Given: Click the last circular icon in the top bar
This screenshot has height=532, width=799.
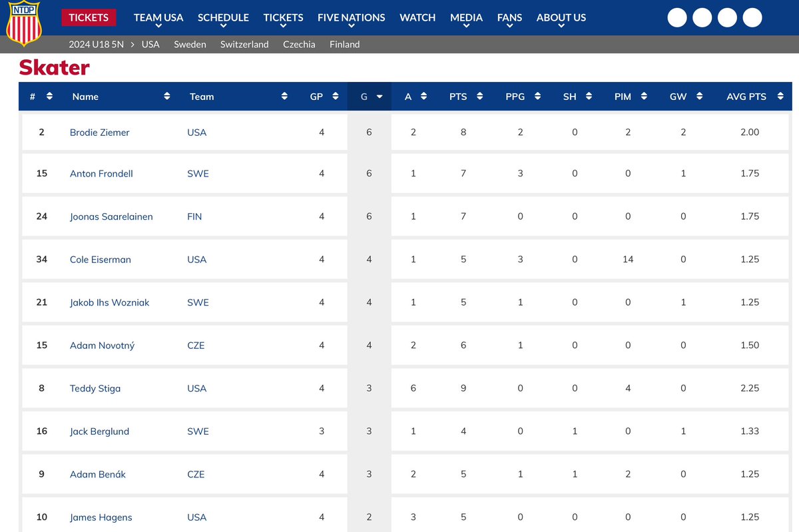Looking at the screenshot, I should pos(752,17).
